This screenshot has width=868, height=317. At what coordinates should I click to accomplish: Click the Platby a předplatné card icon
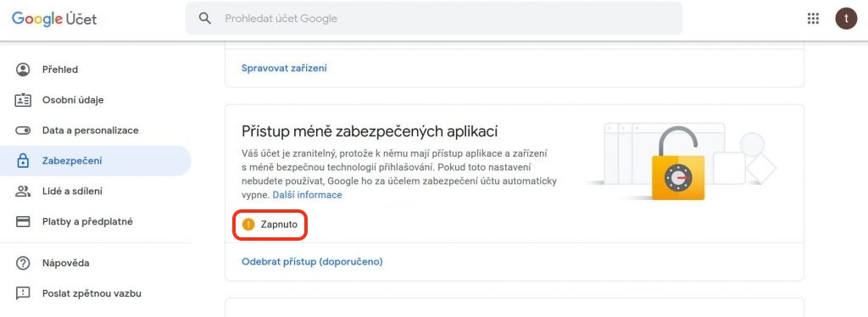23,222
